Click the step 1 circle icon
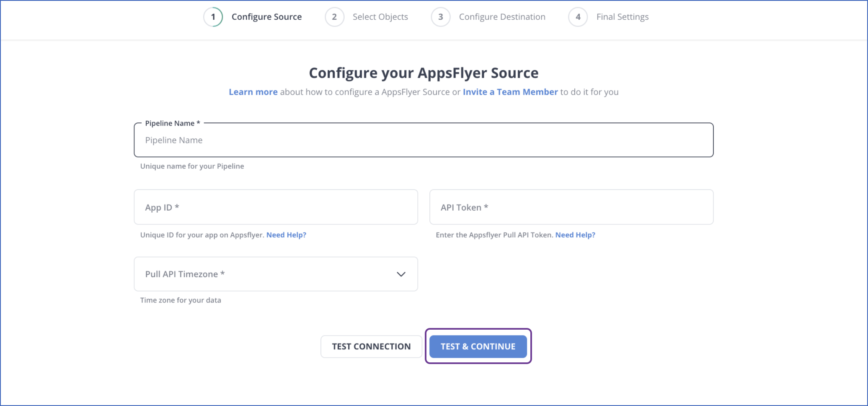The width and height of the screenshot is (868, 406). [x=213, y=17]
